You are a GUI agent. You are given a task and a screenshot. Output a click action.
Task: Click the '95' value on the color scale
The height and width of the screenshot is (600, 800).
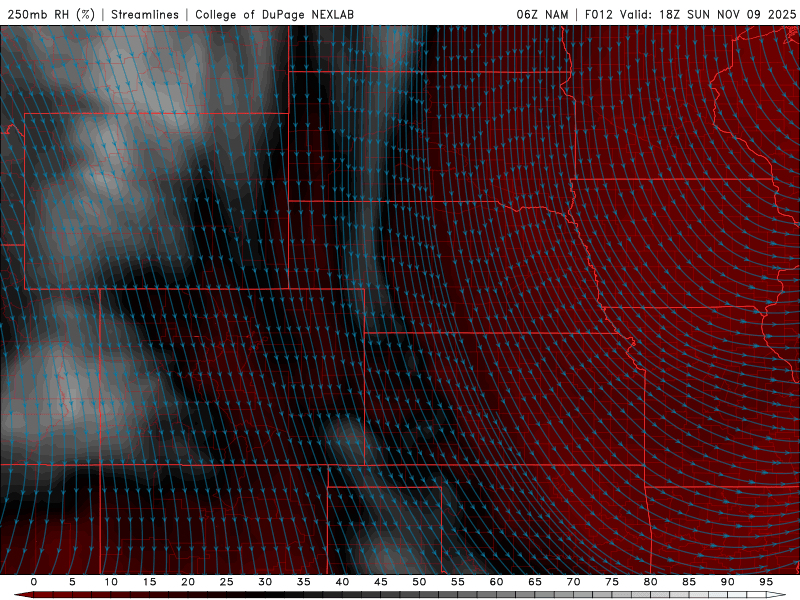pos(766,582)
